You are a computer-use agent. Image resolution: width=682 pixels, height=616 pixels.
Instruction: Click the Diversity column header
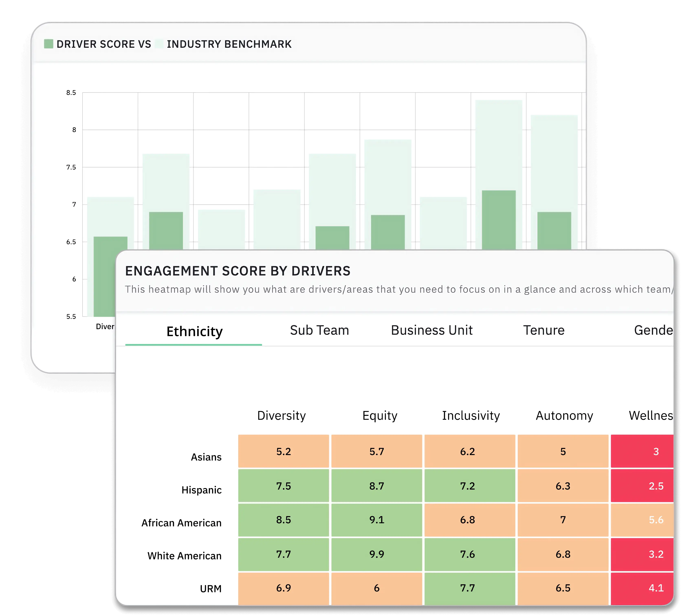[x=282, y=415]
